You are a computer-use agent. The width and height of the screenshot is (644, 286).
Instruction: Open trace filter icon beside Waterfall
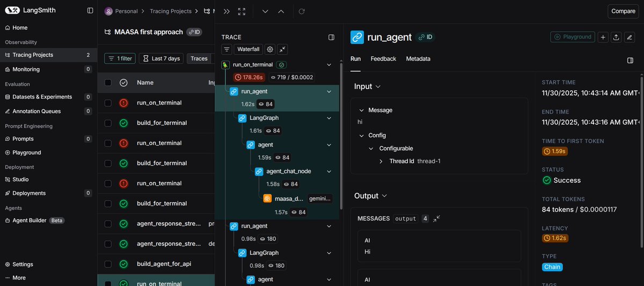coord(226,49)
